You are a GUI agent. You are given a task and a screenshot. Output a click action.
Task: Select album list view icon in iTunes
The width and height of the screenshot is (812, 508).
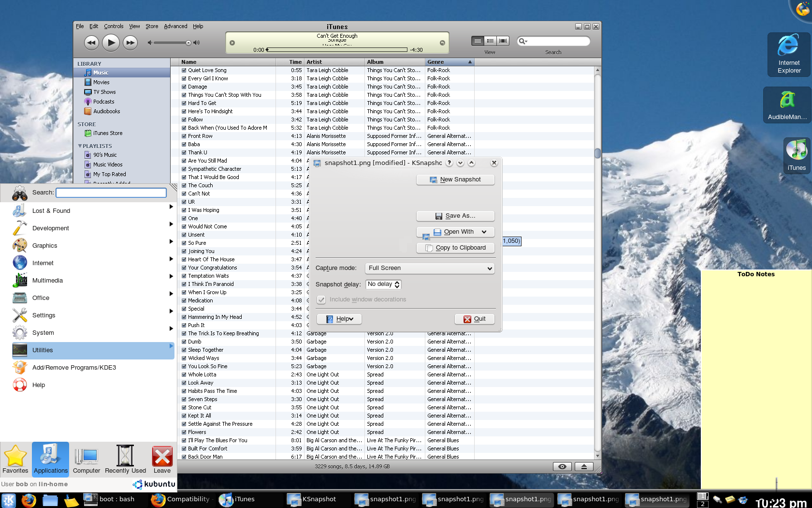490,41
